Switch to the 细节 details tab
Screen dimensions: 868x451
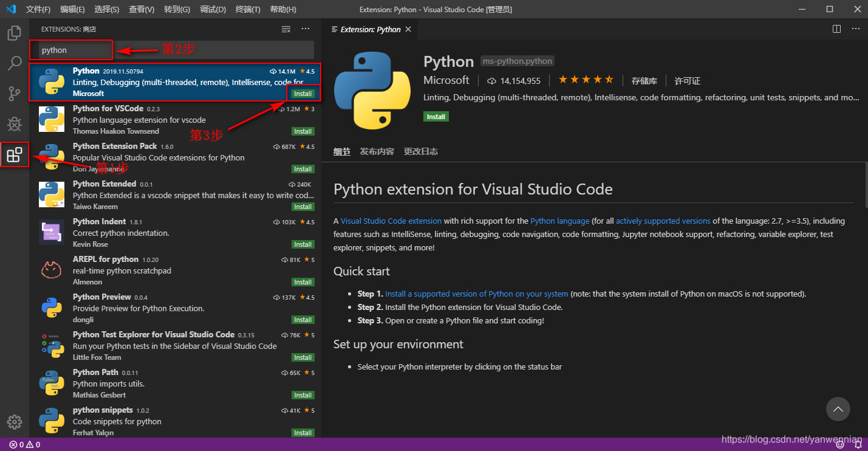tap(342, 151)
